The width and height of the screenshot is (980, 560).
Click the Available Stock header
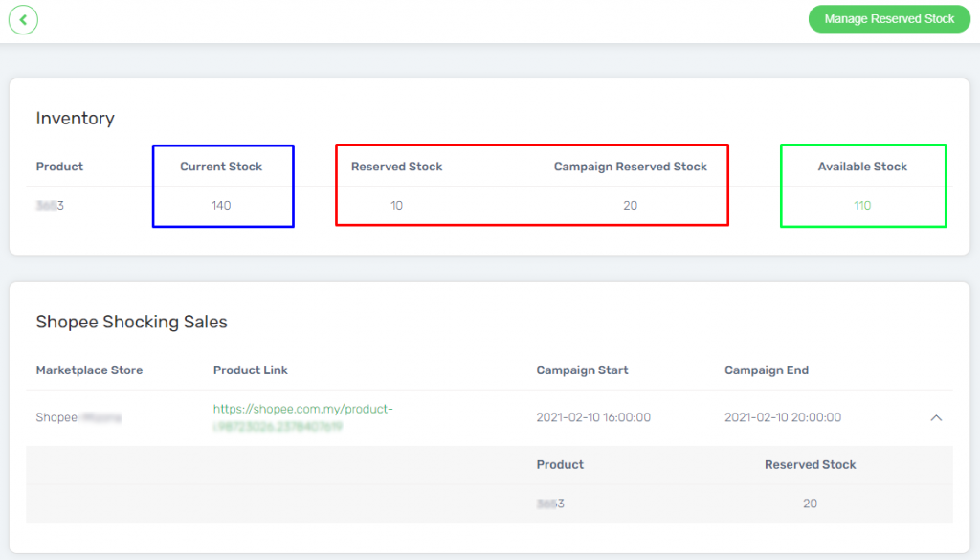click(x=862, y=166)
